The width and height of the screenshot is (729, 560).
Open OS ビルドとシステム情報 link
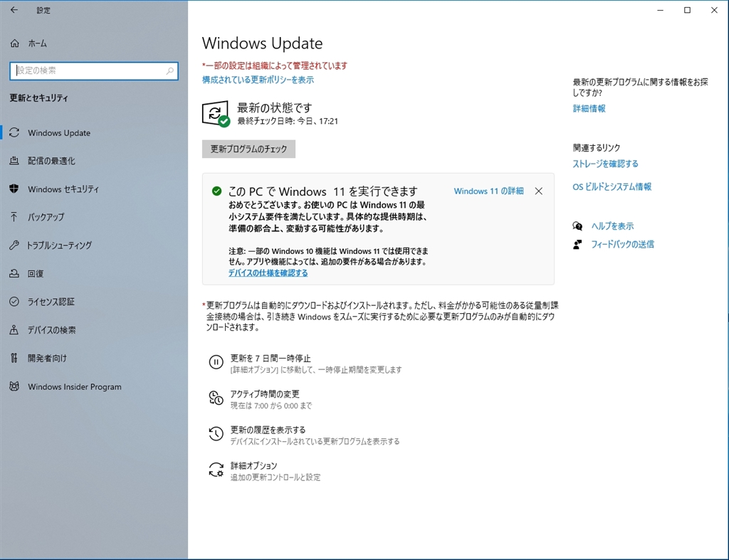click(x=612, y=186)
